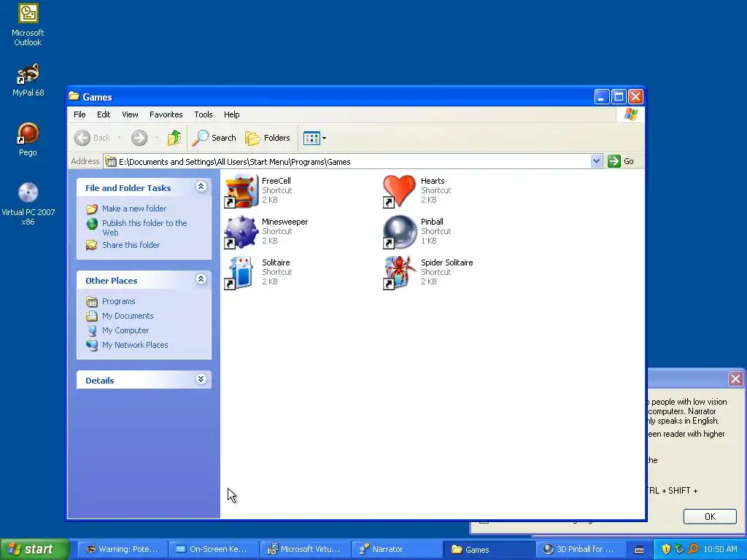Open the Edit menu
This screenshot has width=747, height=560.
[104, 114]
